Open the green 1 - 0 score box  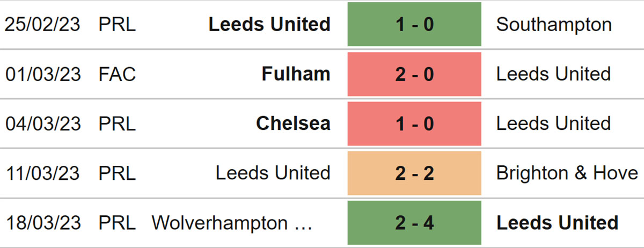pos(414,24)
